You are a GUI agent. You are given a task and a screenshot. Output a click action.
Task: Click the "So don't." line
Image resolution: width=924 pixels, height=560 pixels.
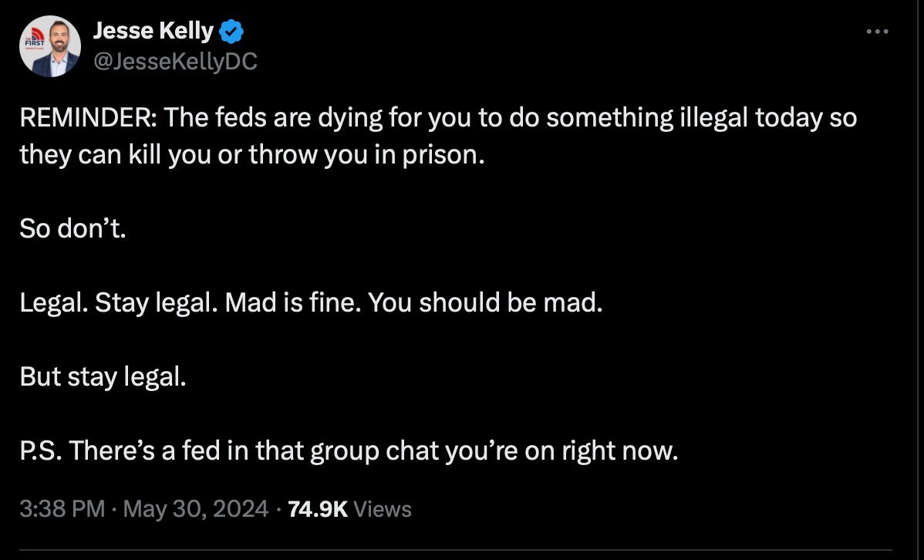point(73,228)
